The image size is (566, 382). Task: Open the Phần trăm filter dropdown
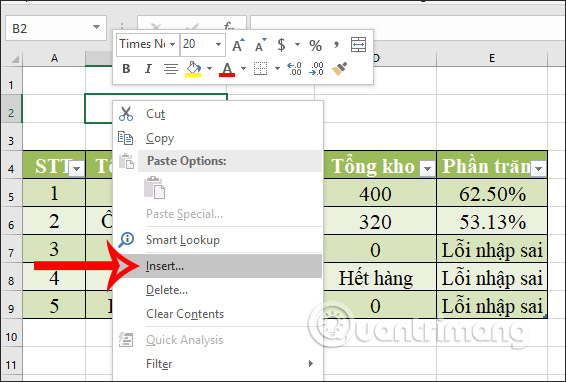click(539, 169)
